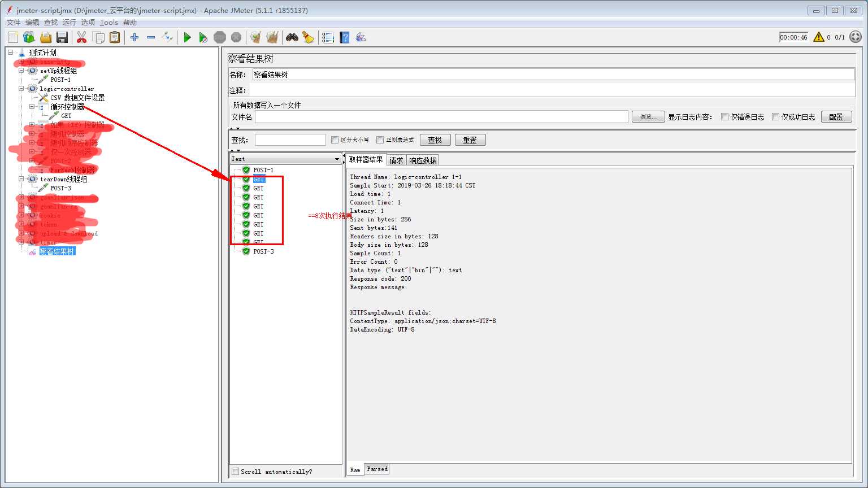
Task: Open search with binoculars icon
Action: pyautogui.click(x=292, y=37)
